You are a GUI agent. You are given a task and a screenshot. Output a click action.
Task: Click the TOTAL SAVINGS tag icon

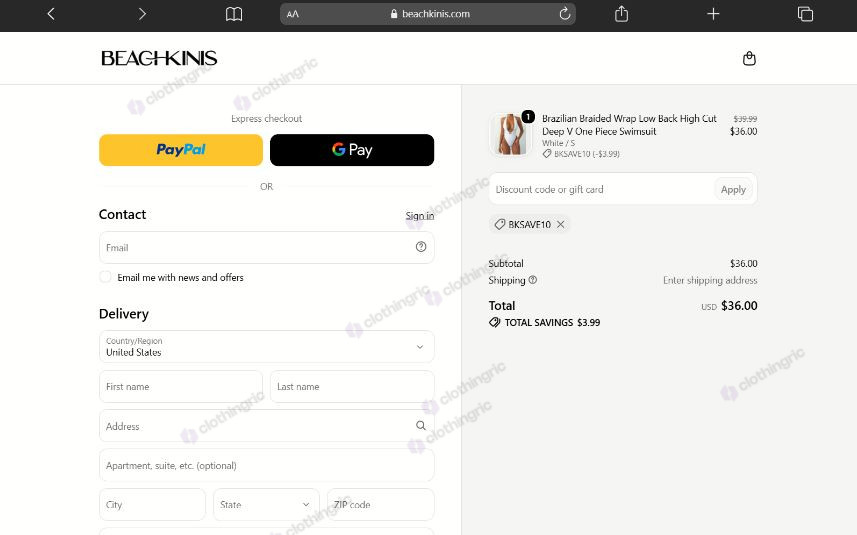pos(495,322)
